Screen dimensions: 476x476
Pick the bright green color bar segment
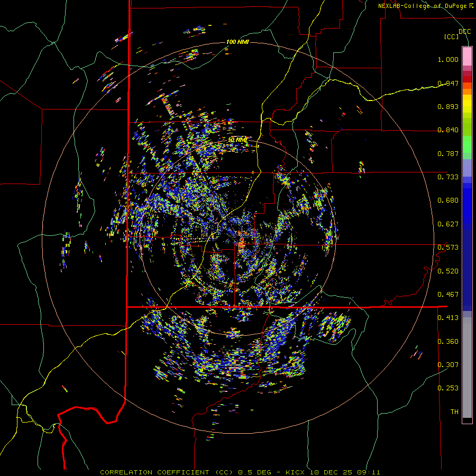click(x=467, y=144)
